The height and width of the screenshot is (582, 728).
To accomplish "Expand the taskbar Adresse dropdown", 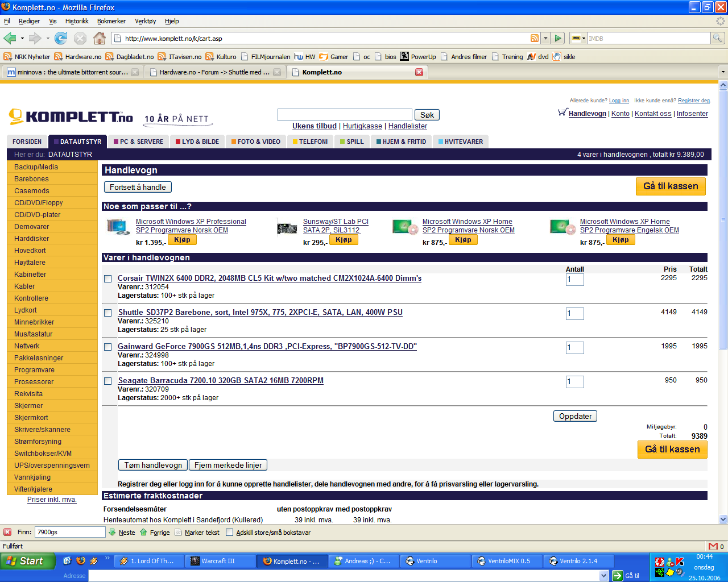I will 603,576.
